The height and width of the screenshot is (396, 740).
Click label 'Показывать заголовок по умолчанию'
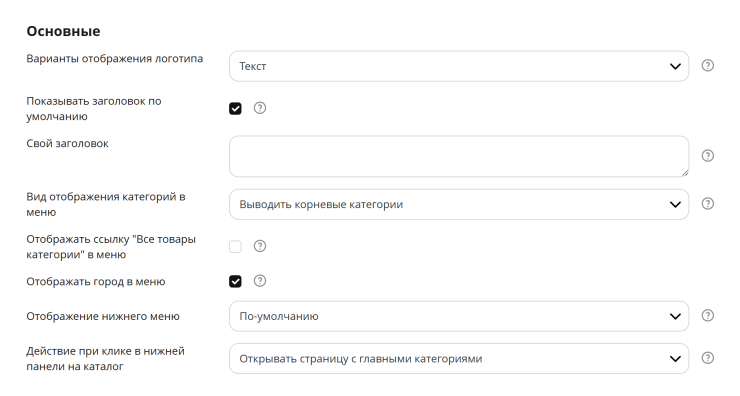(x=94, y=109)
